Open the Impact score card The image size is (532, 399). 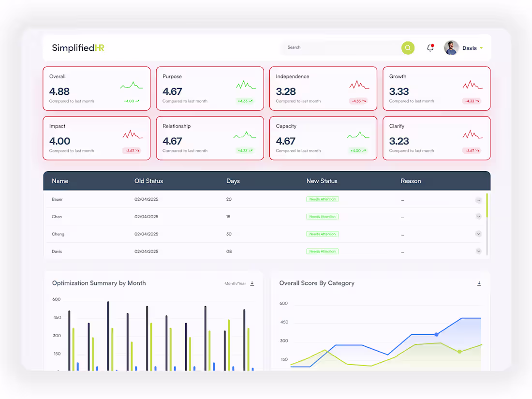[x=97, y=138]
